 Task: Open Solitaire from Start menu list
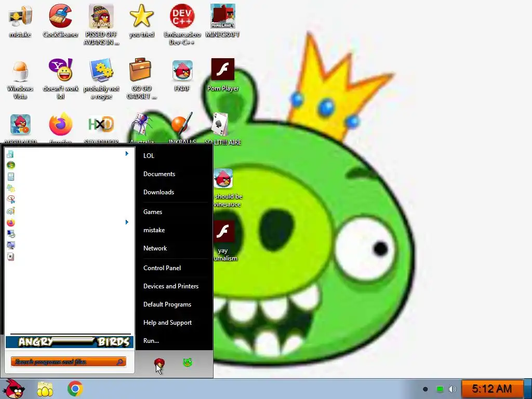(x=11, y=257)
